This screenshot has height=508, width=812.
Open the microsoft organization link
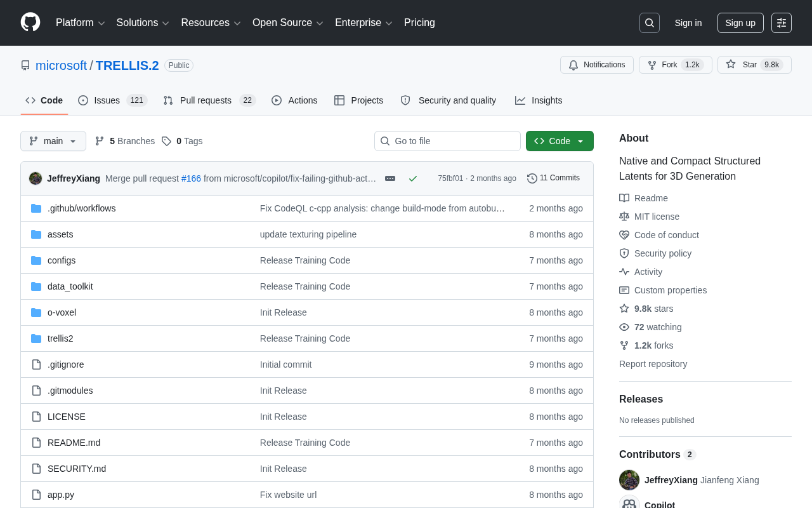click(x=61, y=65)
